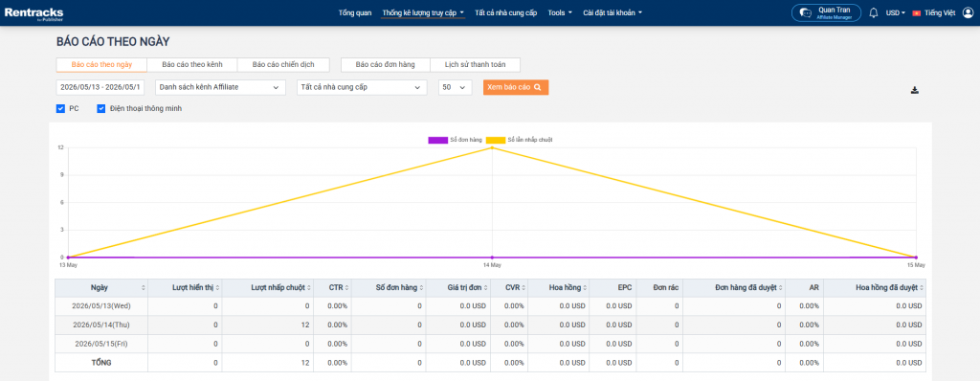
Task: Open the notifications bell icon
Action: [873, 12]
